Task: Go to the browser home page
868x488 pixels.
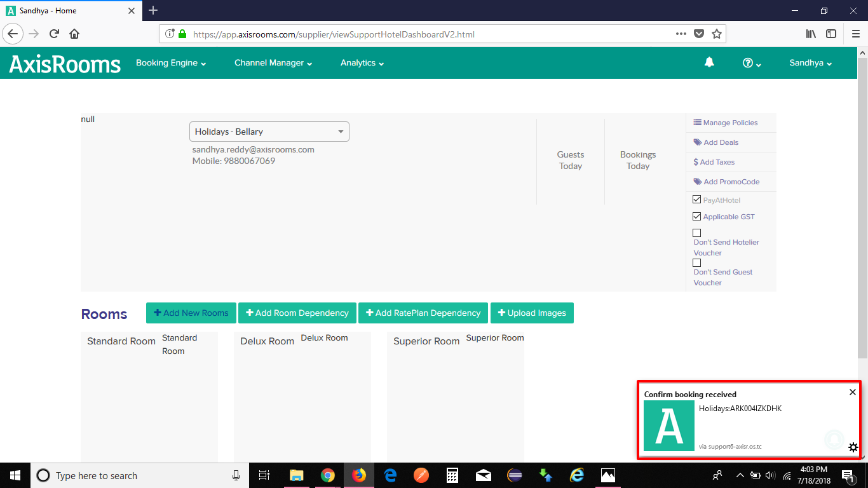Action: pos(74,34)
